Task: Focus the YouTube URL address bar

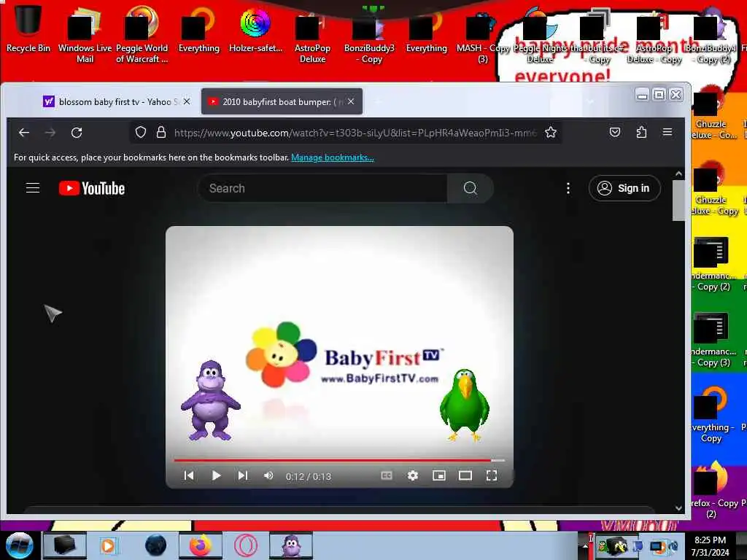Action: (x=355, y=133)
